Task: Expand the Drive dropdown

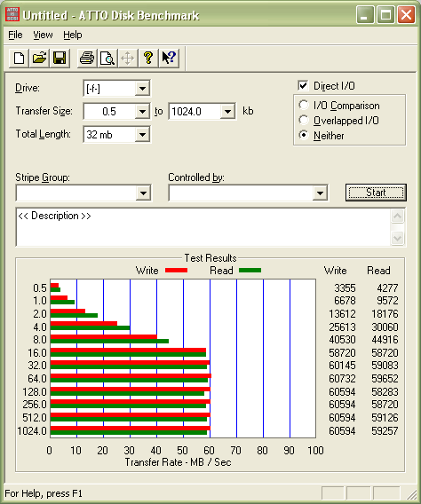Action: (142, 88)
